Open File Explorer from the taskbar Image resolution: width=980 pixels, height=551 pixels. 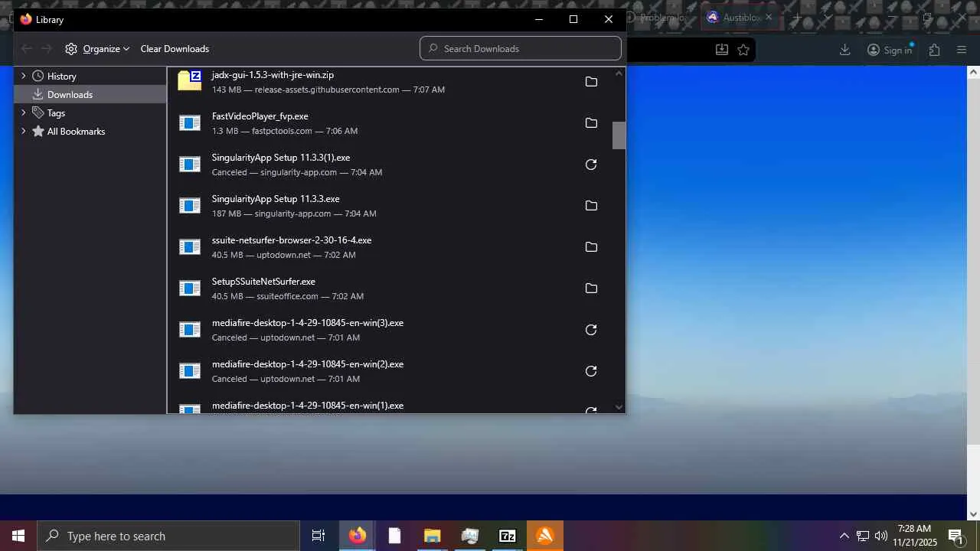pos(432,536)
